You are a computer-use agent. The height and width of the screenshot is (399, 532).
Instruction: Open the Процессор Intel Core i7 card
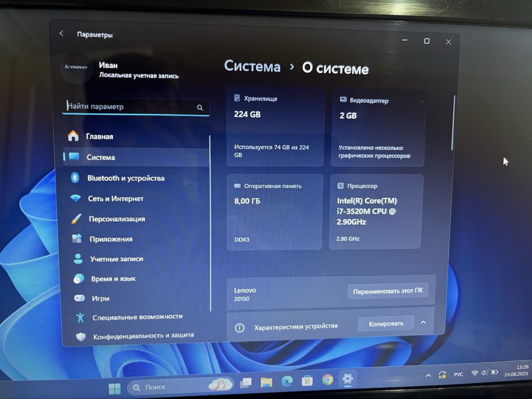(x=376, y=211)
